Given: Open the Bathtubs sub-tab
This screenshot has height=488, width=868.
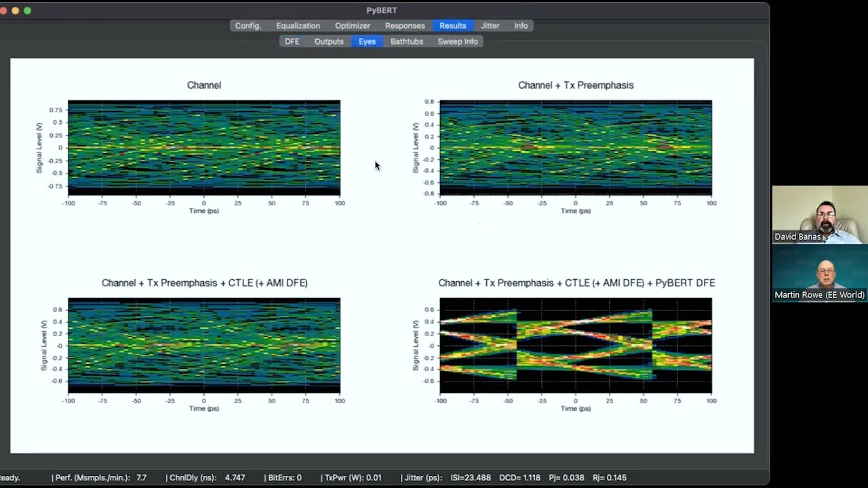Looking at the screenshot, I should point(407,41).
